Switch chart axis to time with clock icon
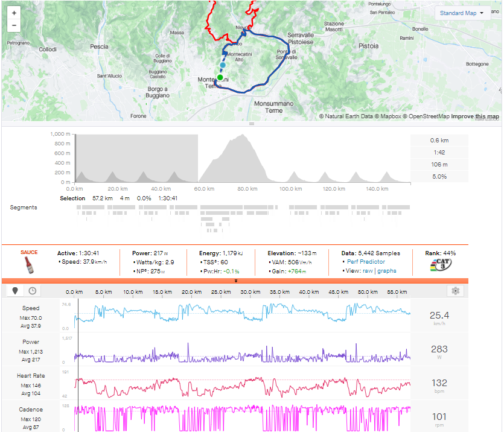504x432 pixels. (32, 291)
